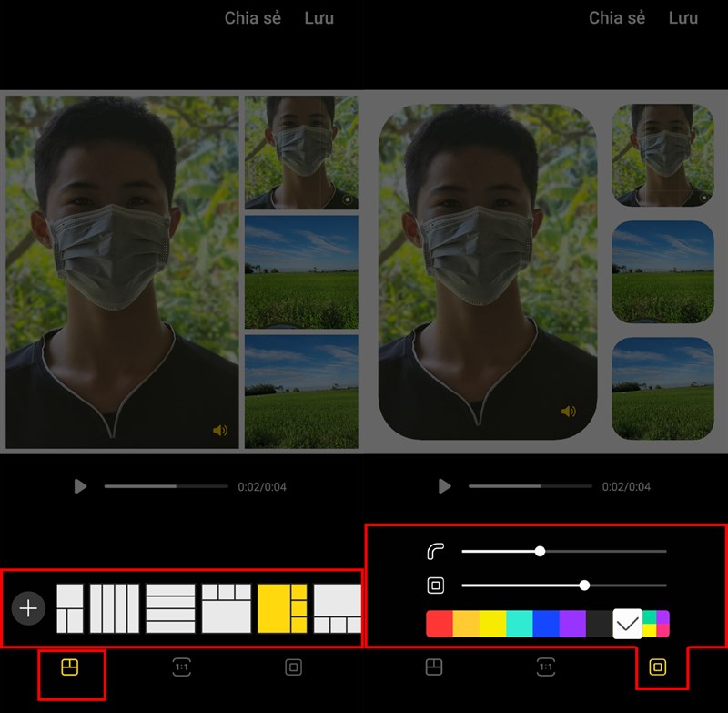Choose the blue border color
Viewport: 728px width, 713px height.
click(546, 624)
